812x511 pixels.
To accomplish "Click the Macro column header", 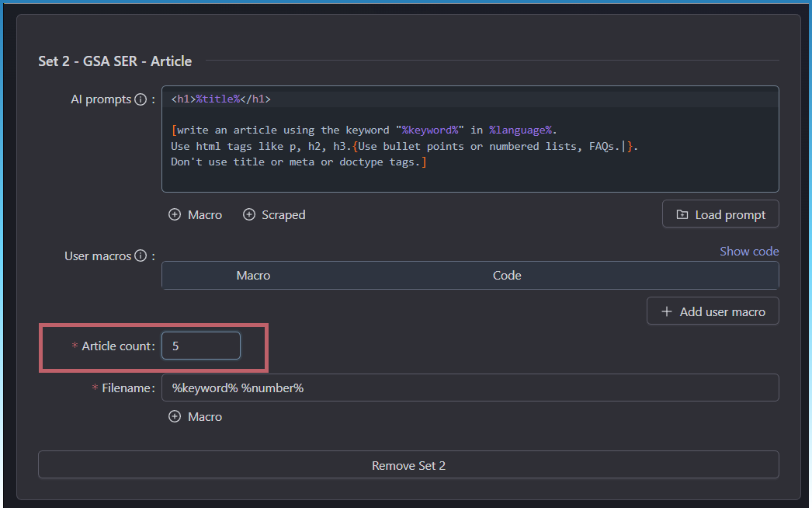I will 253,276.
